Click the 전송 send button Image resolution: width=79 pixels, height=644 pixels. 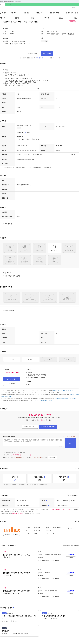point(70,443)
